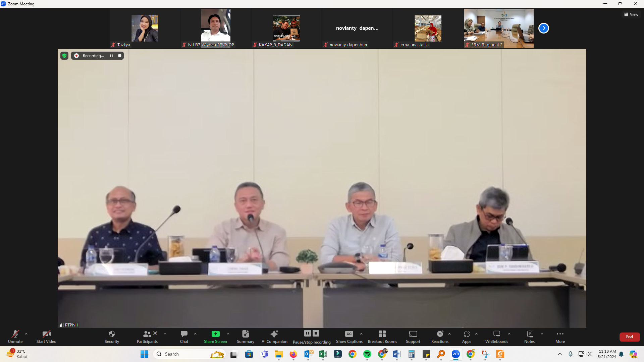Image resolution: width=644 pixels, height=362 pixels.
Task: Expand audio options arrow beside Unmute
Action: [26, 334]
